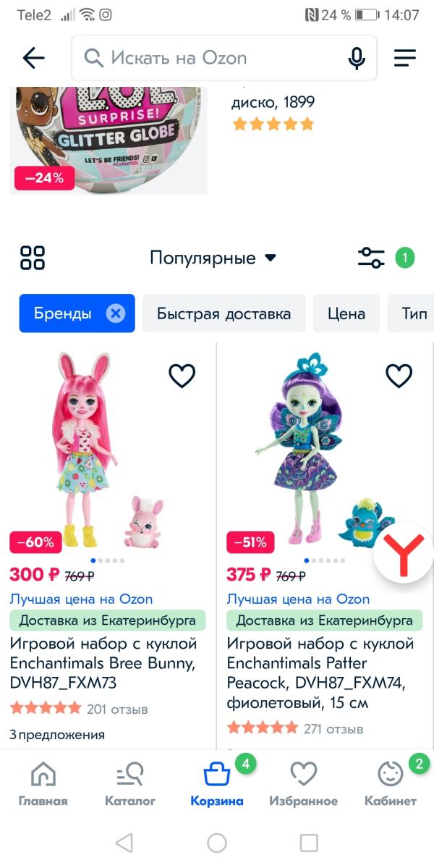Add Patter Peacock doll to favorites
This screenshot has height=868, width=434.
[399, 376]
